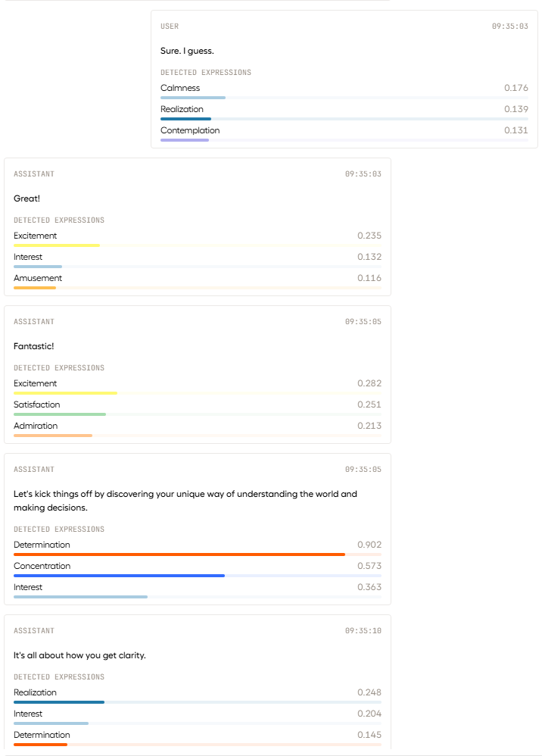542x756 pixels.
Task: Click the Calmness expression bar
Action: click(x=344, y=98)
